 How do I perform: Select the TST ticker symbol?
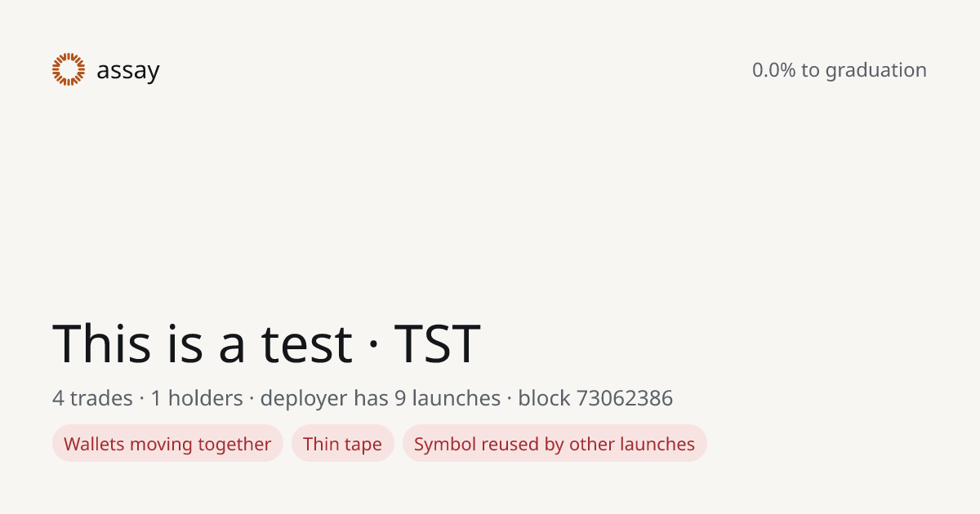437,343
